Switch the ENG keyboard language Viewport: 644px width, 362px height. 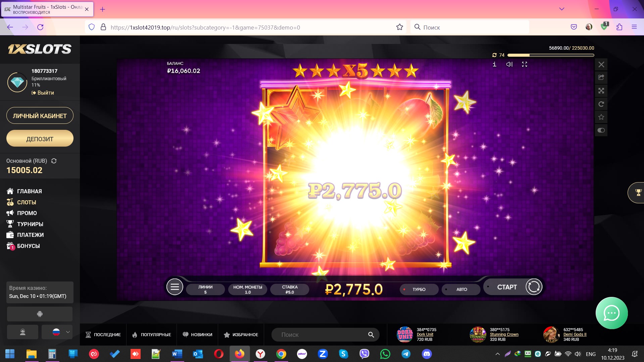590,354
